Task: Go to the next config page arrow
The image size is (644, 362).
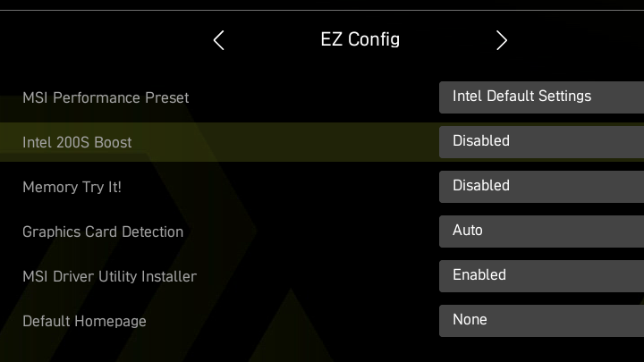Action: click(x=501, y=40)
